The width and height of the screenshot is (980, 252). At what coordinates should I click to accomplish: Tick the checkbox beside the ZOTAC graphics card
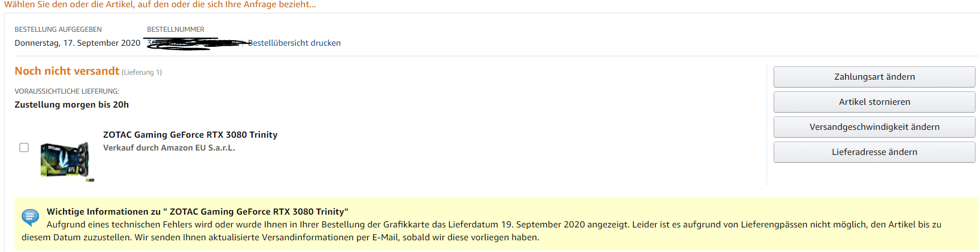[24, 147]
